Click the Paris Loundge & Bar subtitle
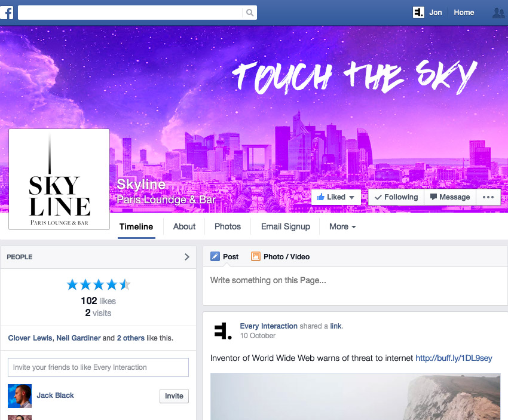The height and width of the screenshot is (420, 508). [x=166, y=200]
